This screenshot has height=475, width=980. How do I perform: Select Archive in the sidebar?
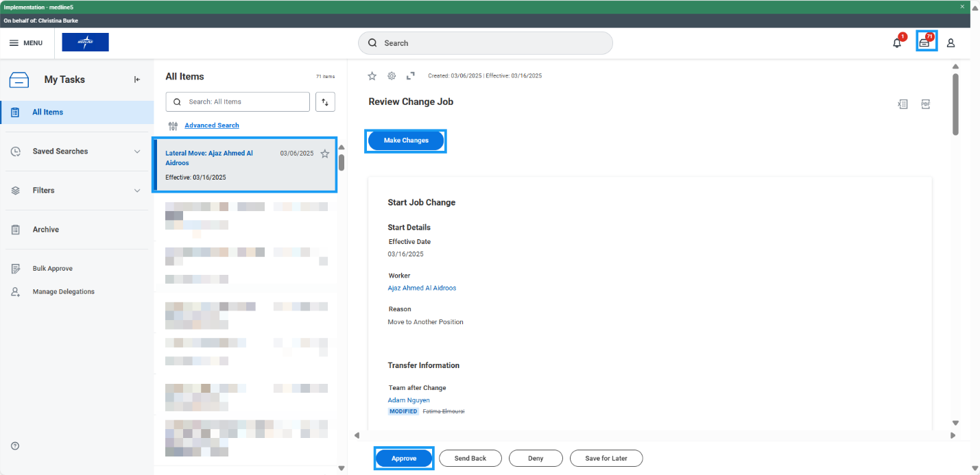45,230
